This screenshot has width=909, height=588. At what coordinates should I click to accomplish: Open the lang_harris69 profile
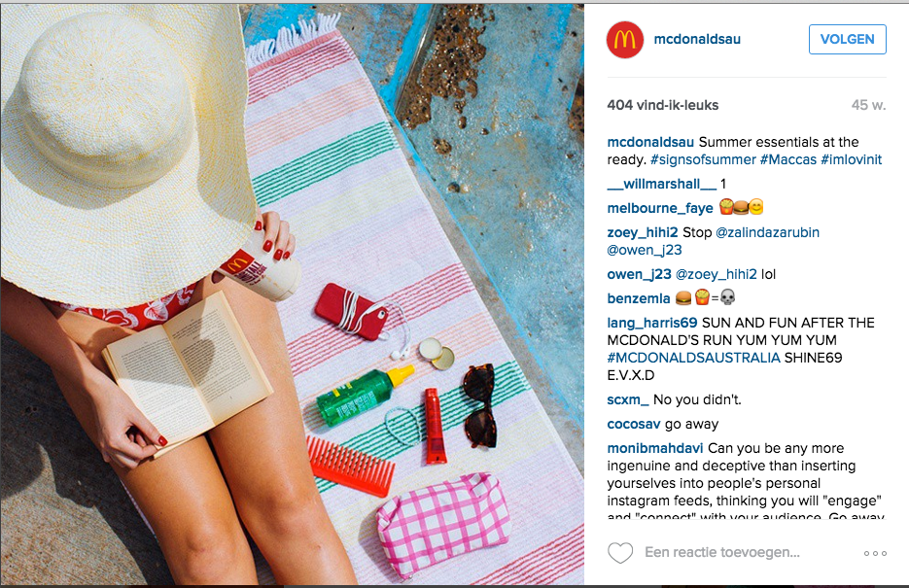pyautogui.click(x=652, y=324)
